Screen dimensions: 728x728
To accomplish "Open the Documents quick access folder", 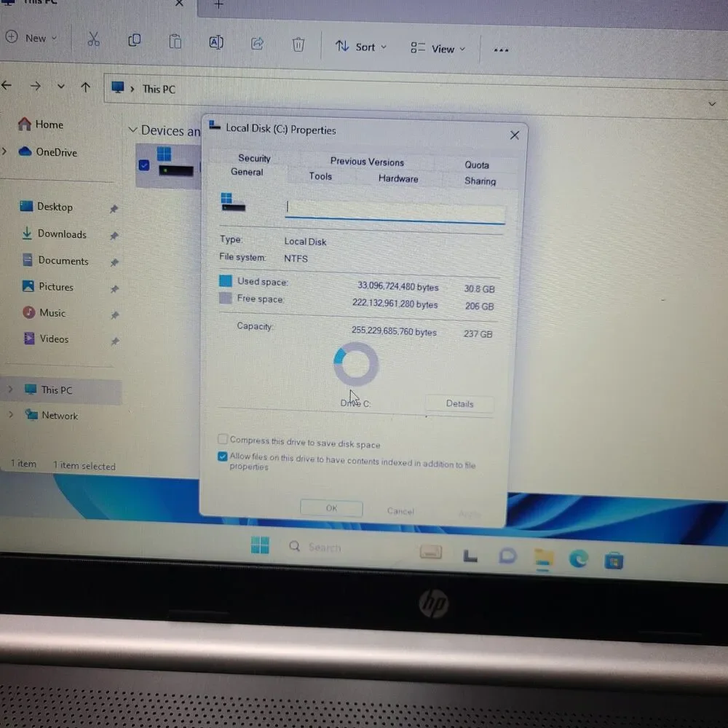I will 56,261.
